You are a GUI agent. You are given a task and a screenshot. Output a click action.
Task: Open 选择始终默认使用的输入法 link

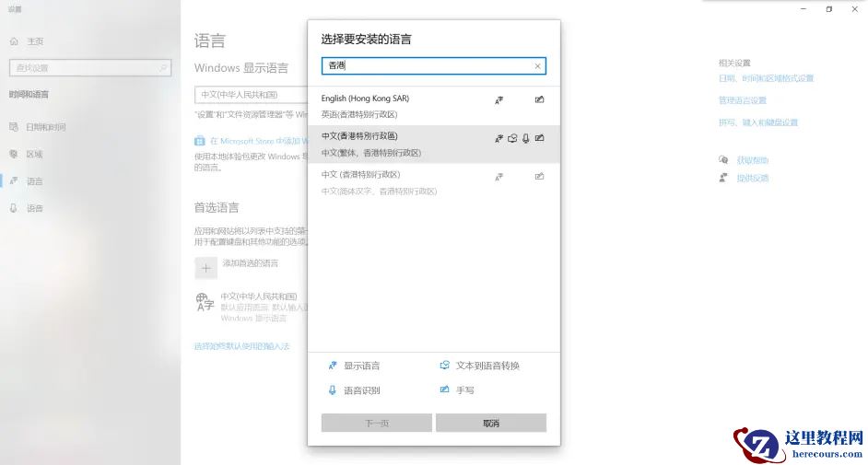click(x=242, y=346)
